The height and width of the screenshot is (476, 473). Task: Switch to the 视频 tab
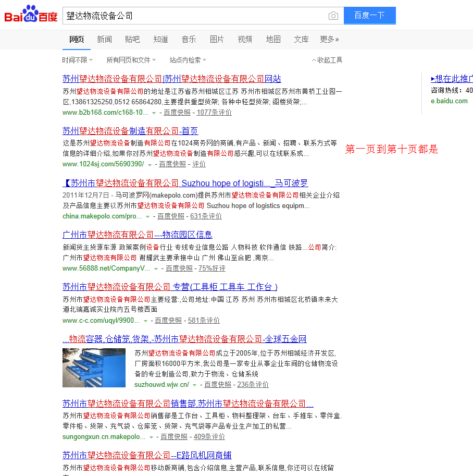point(245,39)
